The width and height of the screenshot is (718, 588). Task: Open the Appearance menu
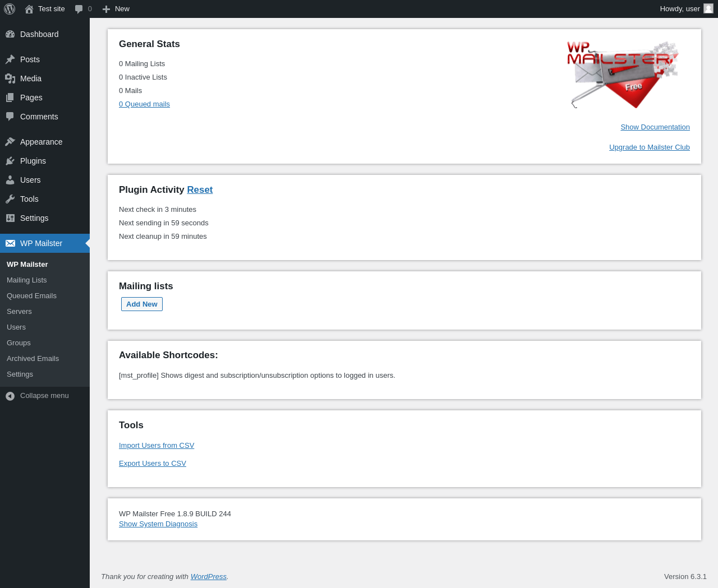[45, 142]
